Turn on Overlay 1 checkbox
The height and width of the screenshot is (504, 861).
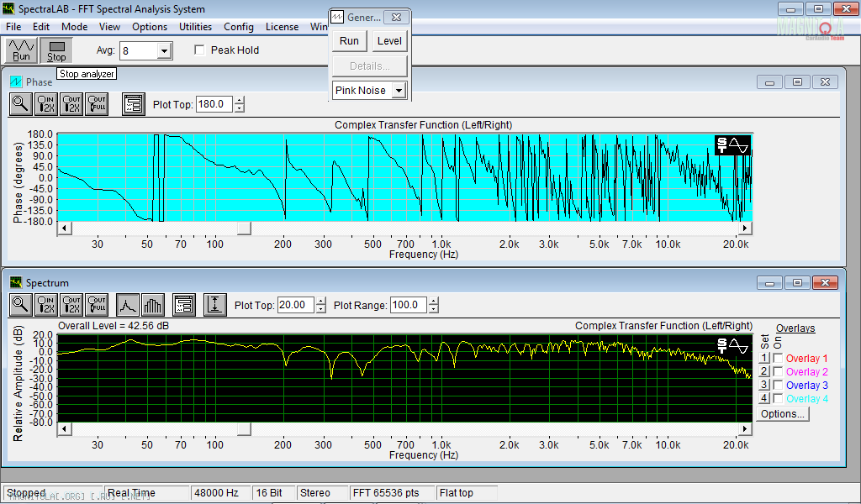(x=778, y=358)
